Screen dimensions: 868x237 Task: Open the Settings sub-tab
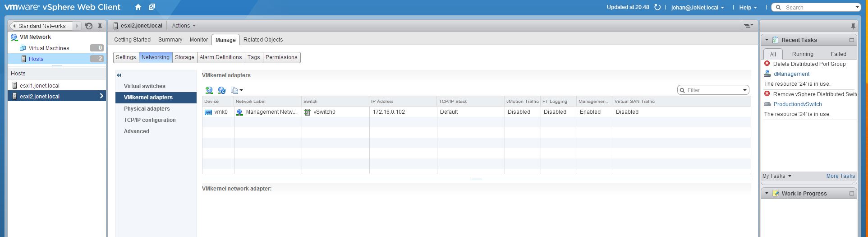[126, 57]
